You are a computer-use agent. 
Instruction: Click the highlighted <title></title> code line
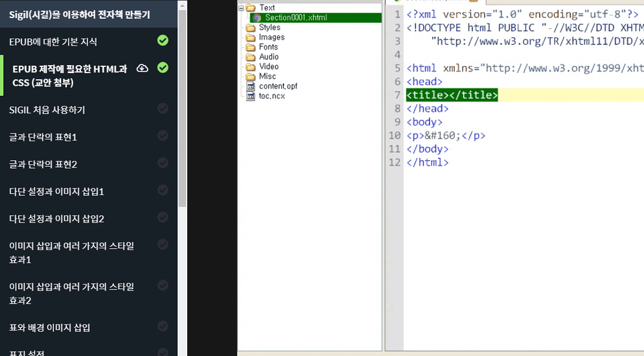(x=451, y=95)
